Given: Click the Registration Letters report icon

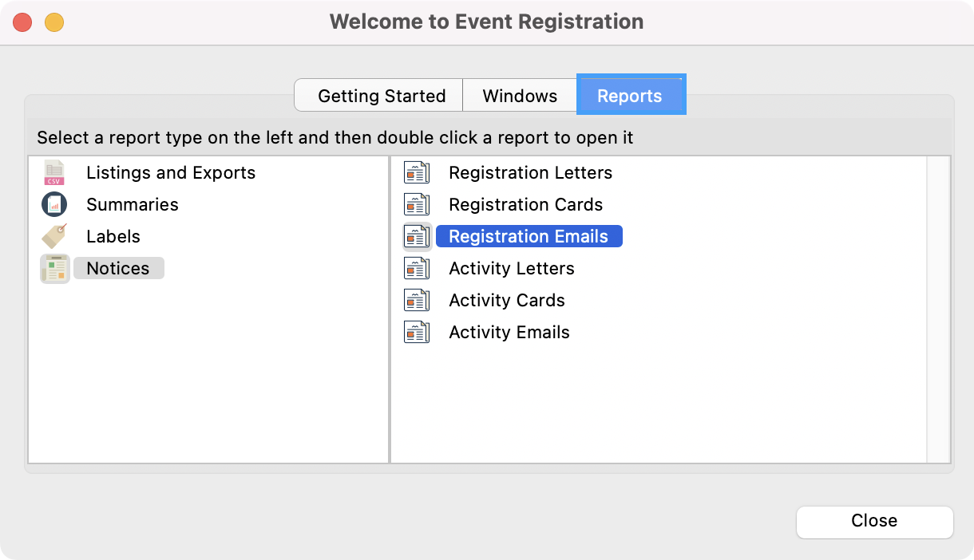Looking at the screenshot, I should click(417, 173).
